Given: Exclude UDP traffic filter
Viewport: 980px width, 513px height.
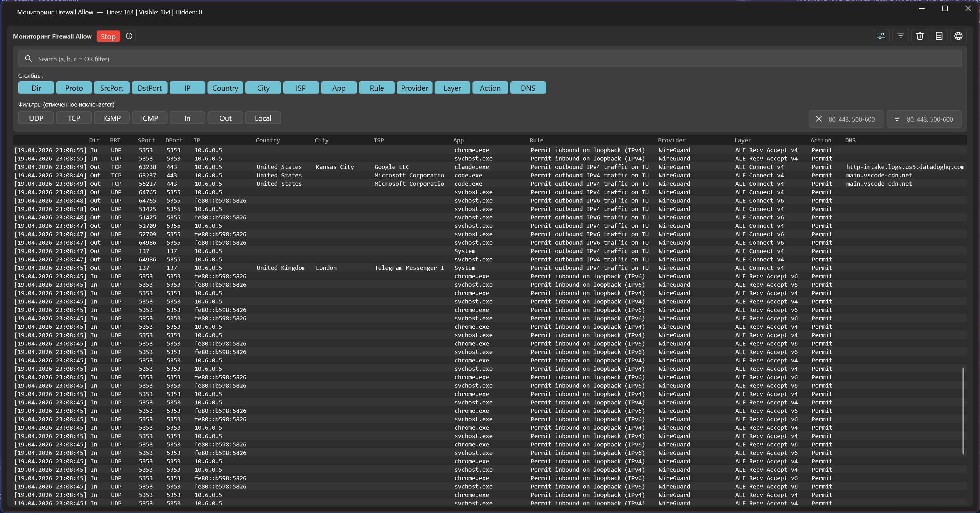Looking at the screenshot, I should (36, 118).
